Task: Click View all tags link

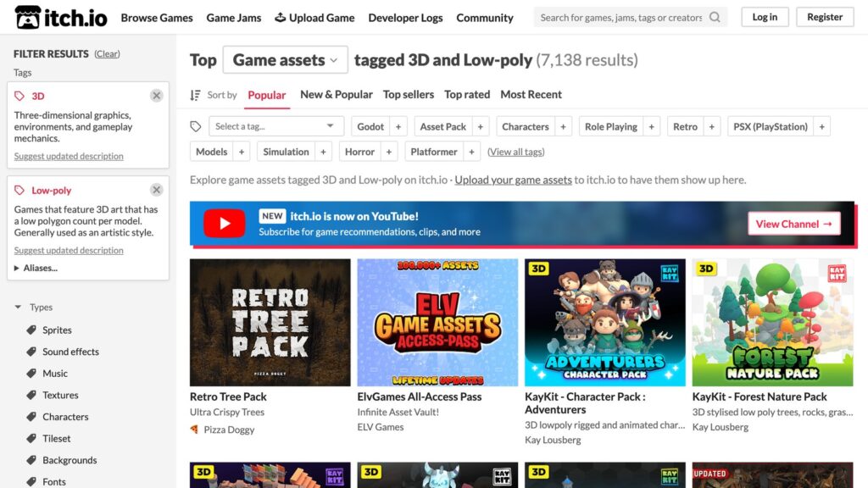Action: pyautogui.click(x=516, y=152)
